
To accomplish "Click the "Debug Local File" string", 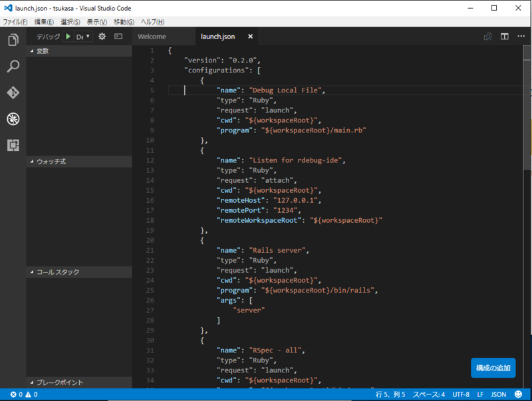I will pos(285,90).
